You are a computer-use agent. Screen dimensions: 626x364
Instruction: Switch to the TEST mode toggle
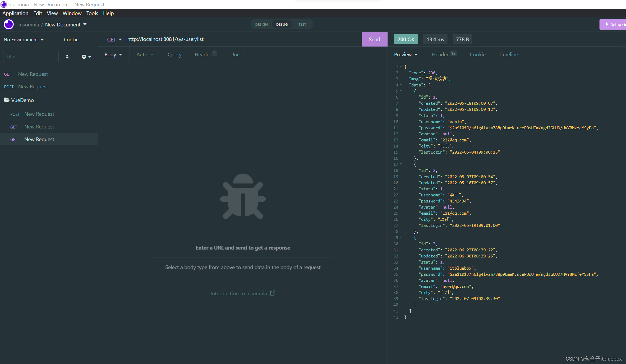[x=302, y=24]
